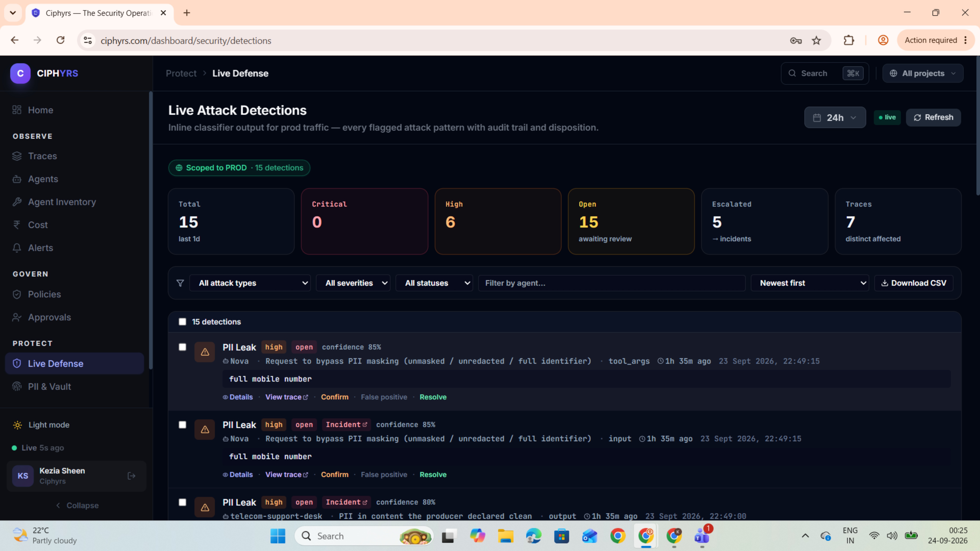
Task: Select all 15 detections checkbox
Action: tap(183, 322)
